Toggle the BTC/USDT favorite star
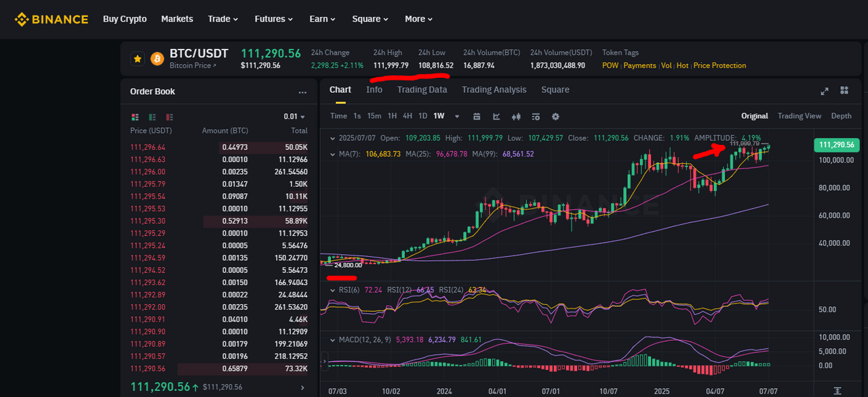Screen dimensions: 868x397 [138, 59]
